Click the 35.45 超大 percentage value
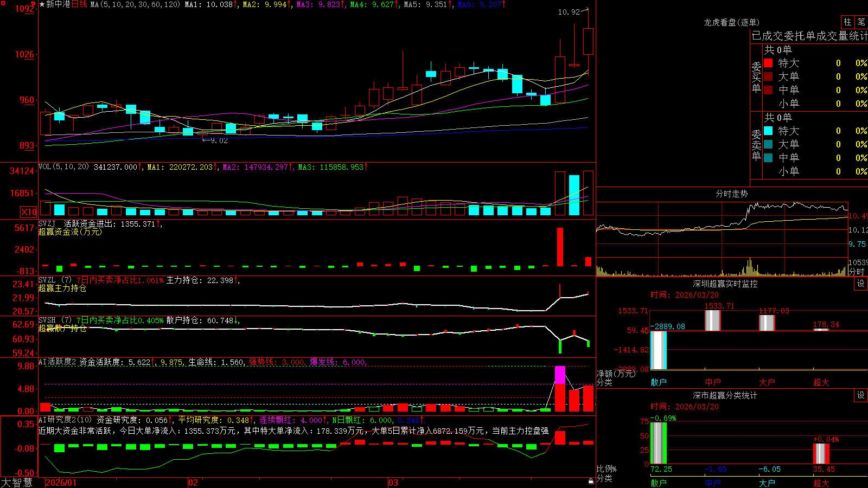Image resolution: width=868 pixels, height=488 pixels. tap(824, 469)
